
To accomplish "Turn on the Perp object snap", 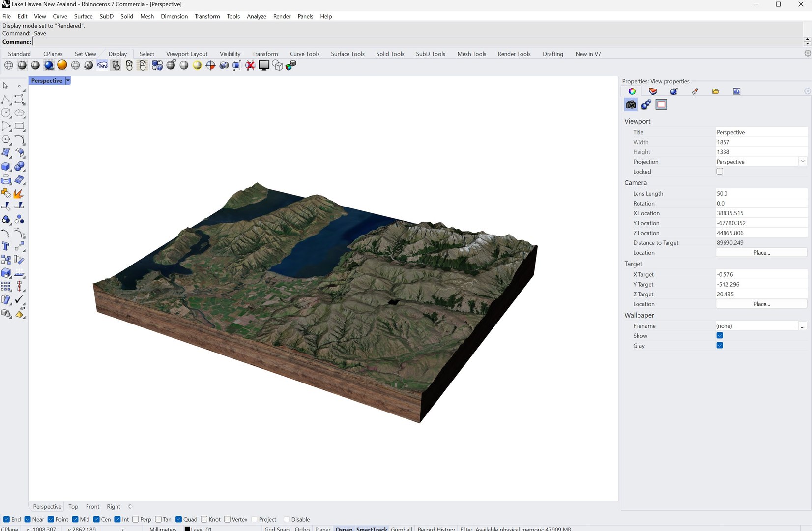I will pyautogui.click(x=136, y=519).
